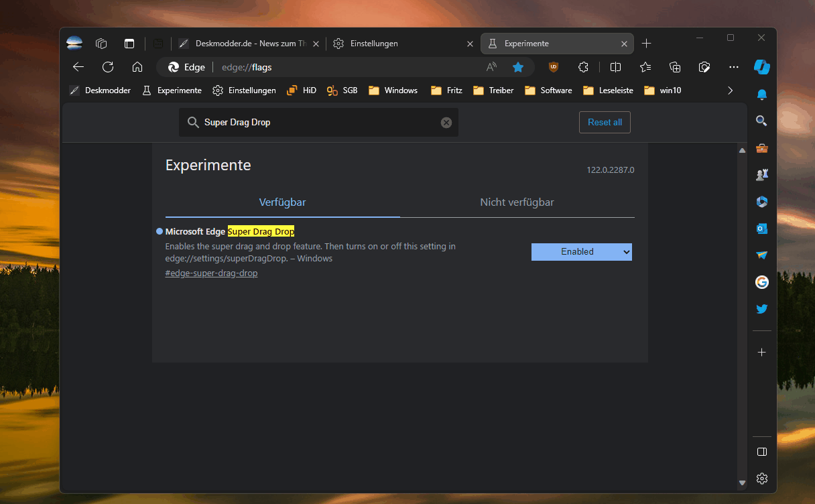Open Outlook in the sidebar
Screen dimensions: 815x504
tap(762, 229)
